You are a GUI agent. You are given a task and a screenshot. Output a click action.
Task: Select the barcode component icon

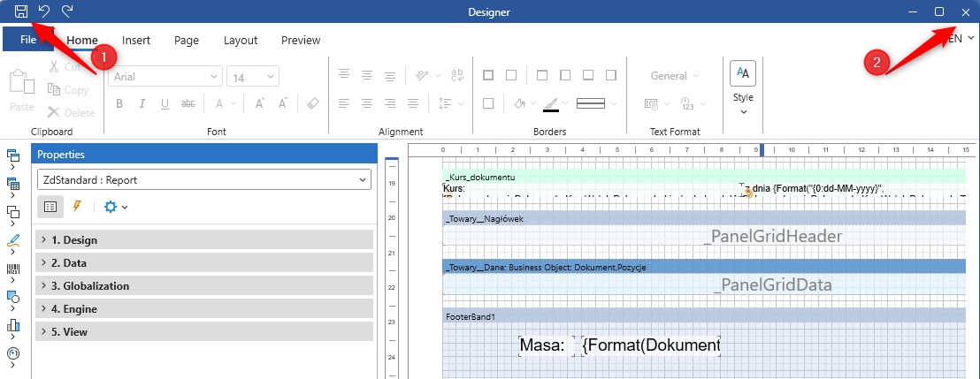pos(13,269)
